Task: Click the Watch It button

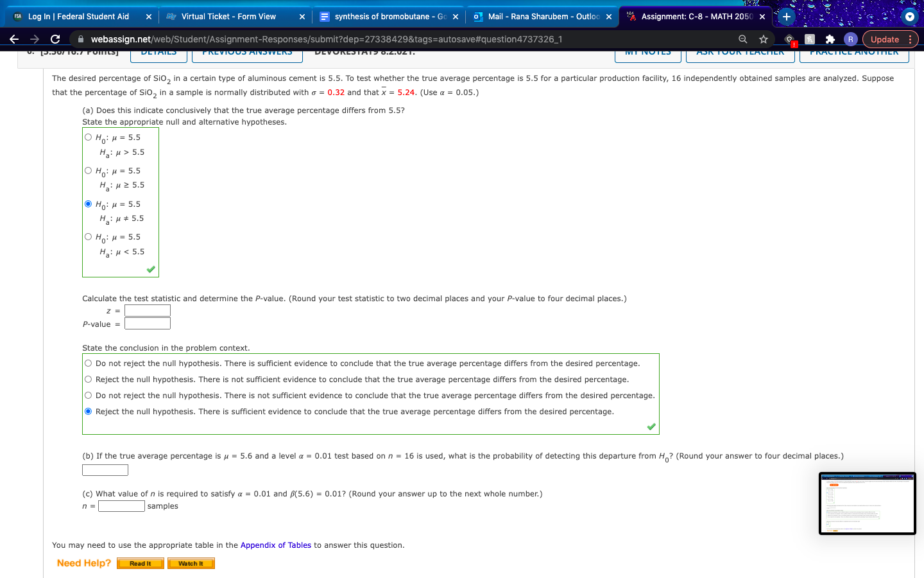Action: click(191, 563)
